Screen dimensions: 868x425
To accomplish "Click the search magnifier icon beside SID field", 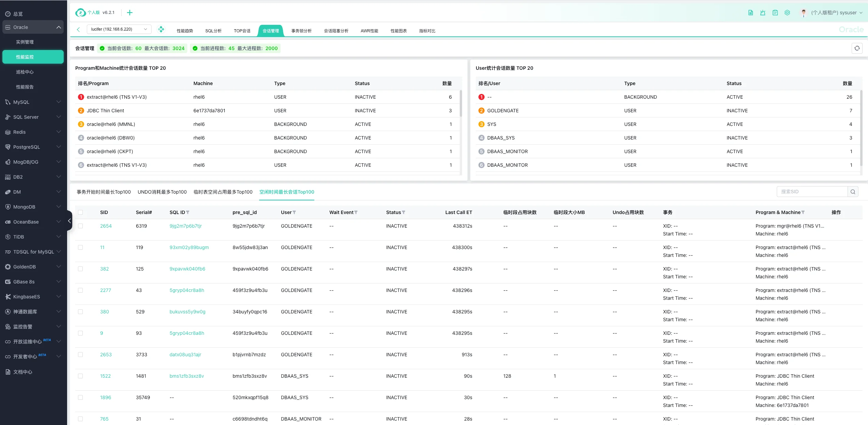I will pos(853,192).
